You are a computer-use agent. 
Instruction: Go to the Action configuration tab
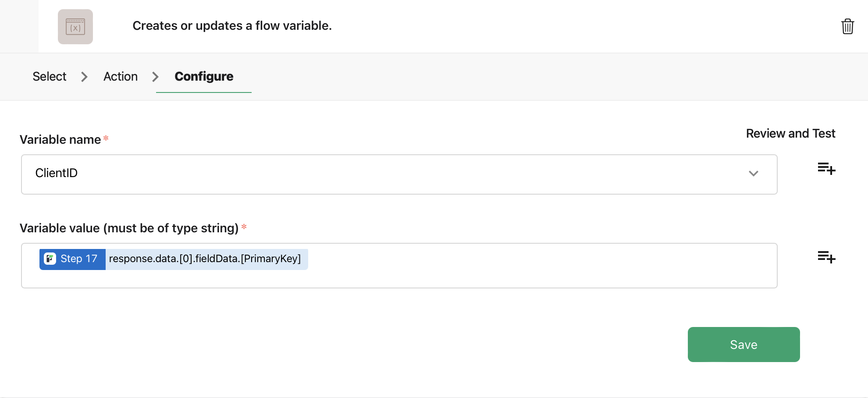[x=120, y=76]
